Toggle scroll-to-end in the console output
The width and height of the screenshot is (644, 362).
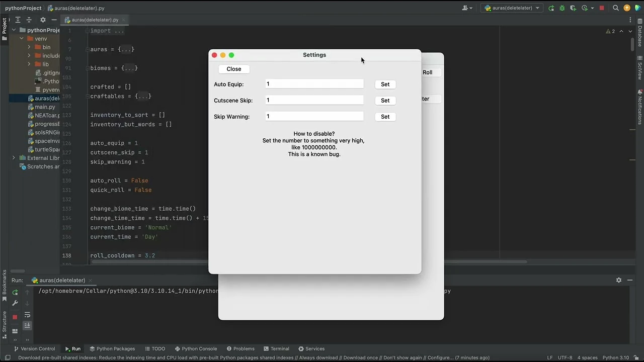[28, 326]
